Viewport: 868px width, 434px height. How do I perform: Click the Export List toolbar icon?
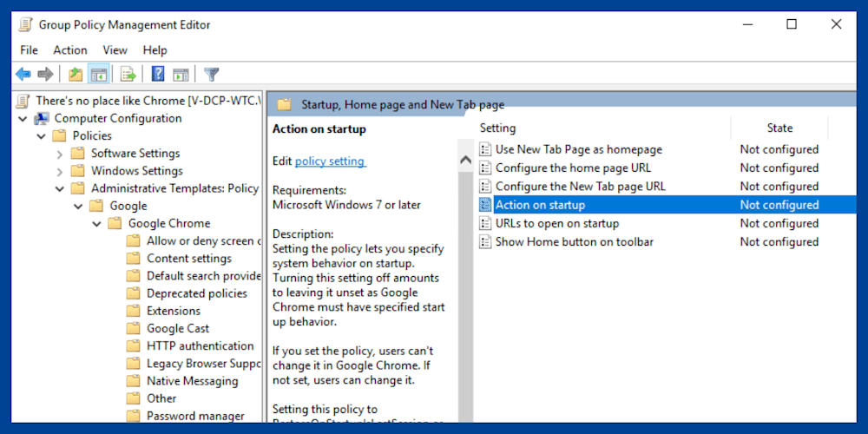click(x=128, y=74)
